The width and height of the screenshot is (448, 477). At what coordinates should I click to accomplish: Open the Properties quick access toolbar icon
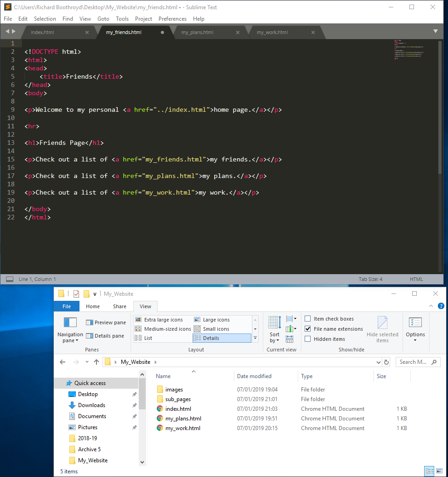coord(76,294)
